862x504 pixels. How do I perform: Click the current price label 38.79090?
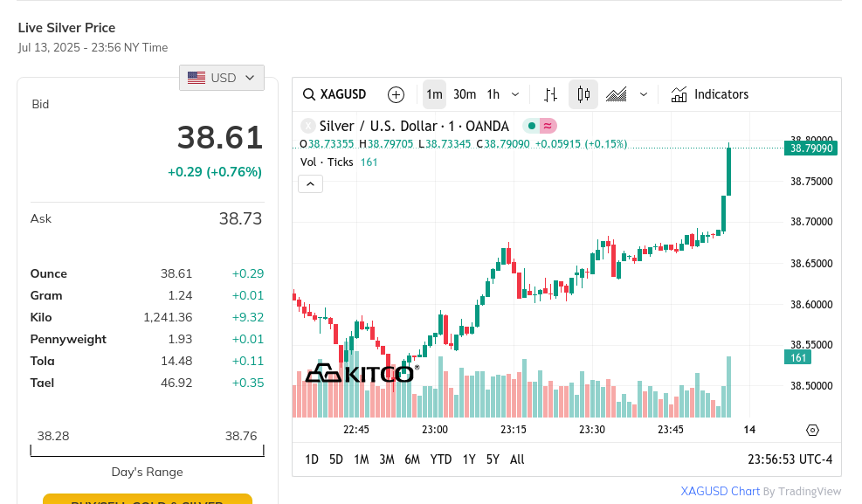[810, 148]
